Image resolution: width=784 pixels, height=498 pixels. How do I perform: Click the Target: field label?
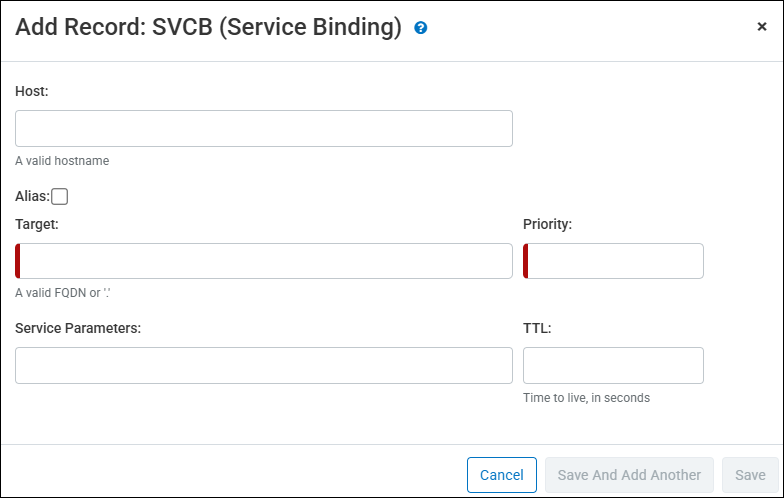36,224
